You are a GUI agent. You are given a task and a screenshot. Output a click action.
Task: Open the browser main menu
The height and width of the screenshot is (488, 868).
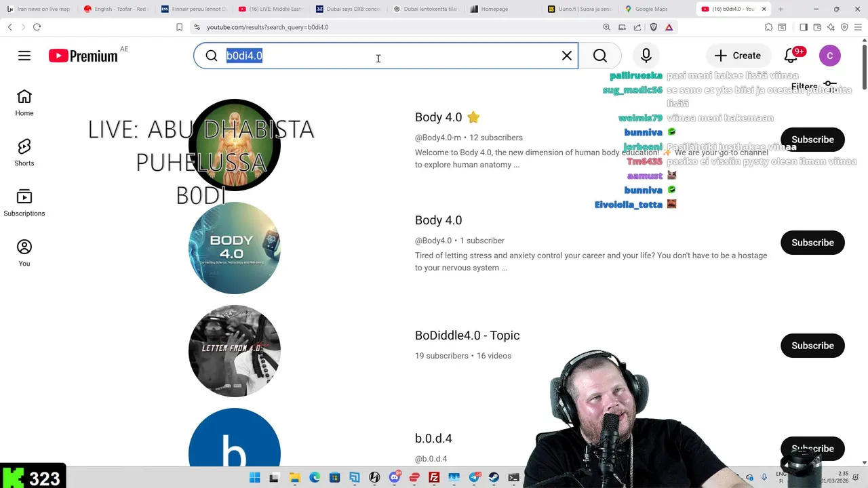858,27
